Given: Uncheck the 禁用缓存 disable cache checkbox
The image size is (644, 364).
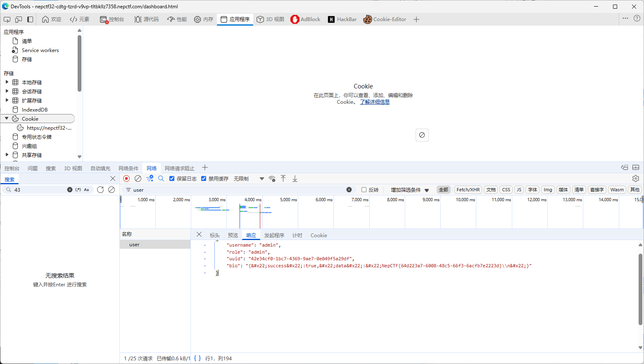Looking at the screenshot, I should [x=204, y=178].
